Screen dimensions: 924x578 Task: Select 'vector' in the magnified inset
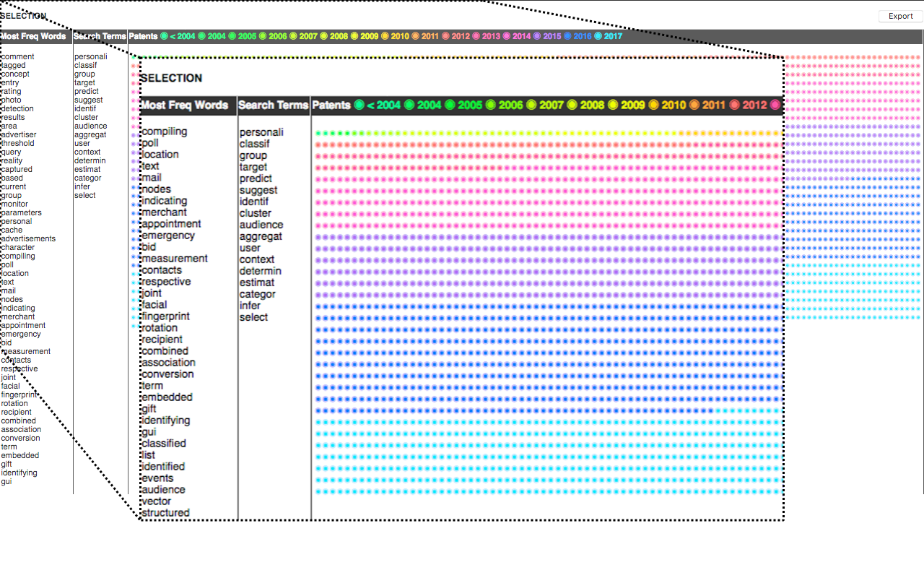(x=156, y=501)
